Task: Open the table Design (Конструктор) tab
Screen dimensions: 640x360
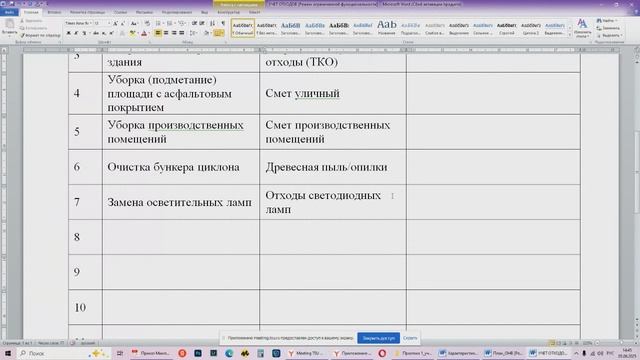Action: [x=228, y=12]
